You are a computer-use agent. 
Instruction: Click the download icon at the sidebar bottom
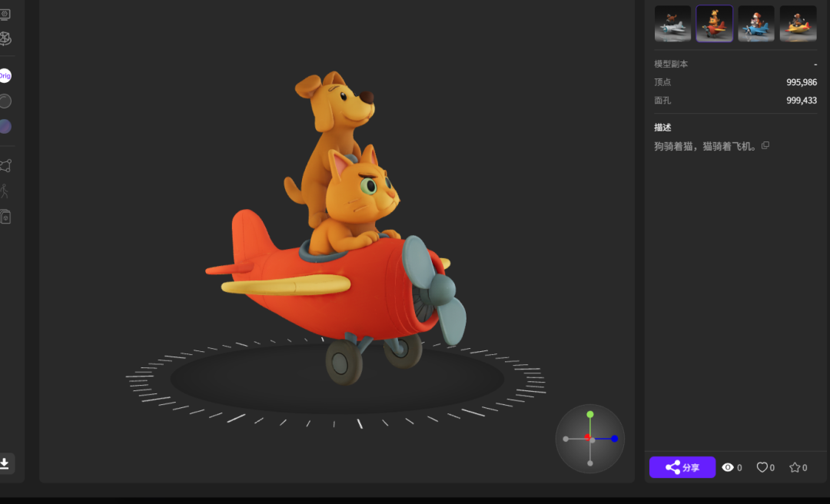(x=5, y=464)
